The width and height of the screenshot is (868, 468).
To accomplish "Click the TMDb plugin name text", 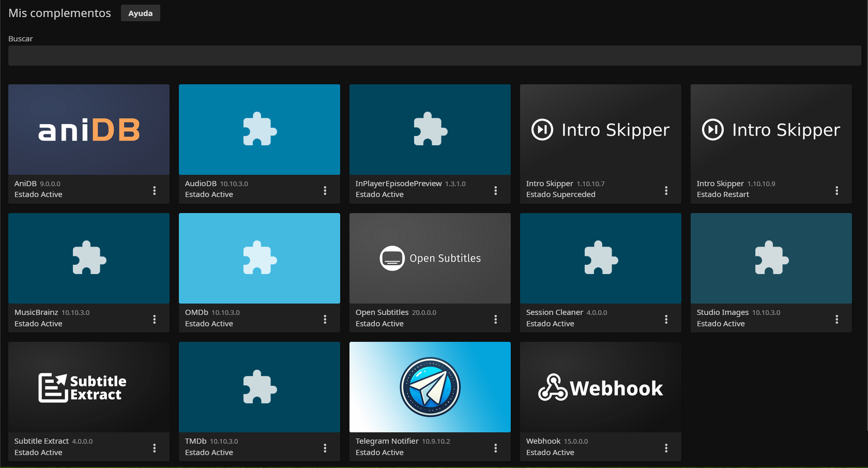I will click(x=195, y=441).
